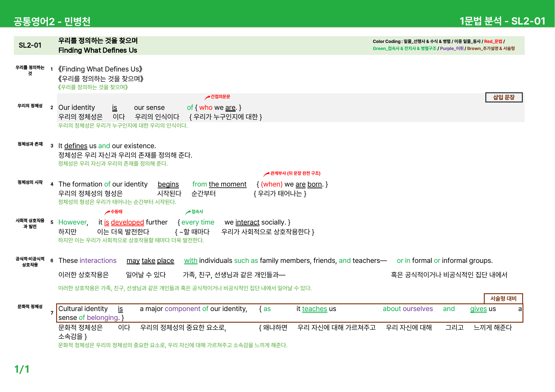
Task: Click the 'Color Coding' legend label
Action: [387, 41]
